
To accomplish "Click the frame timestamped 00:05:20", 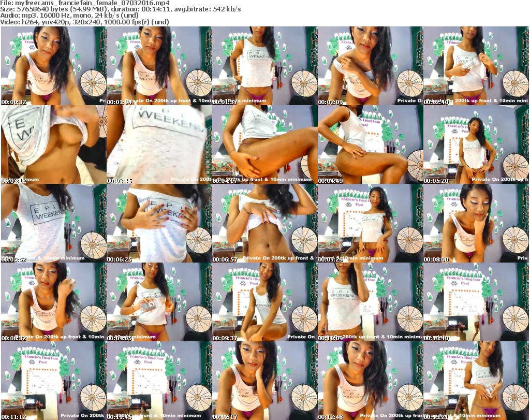I will pos(476,144).
